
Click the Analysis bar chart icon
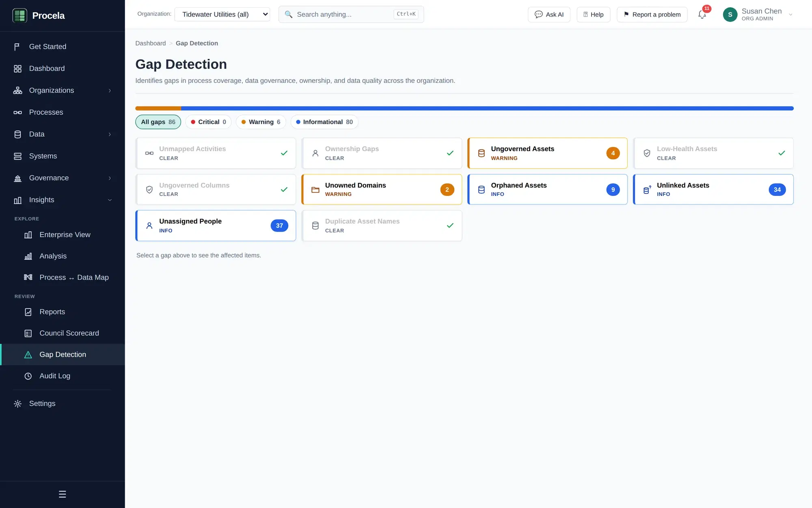[x=28, y=256]
